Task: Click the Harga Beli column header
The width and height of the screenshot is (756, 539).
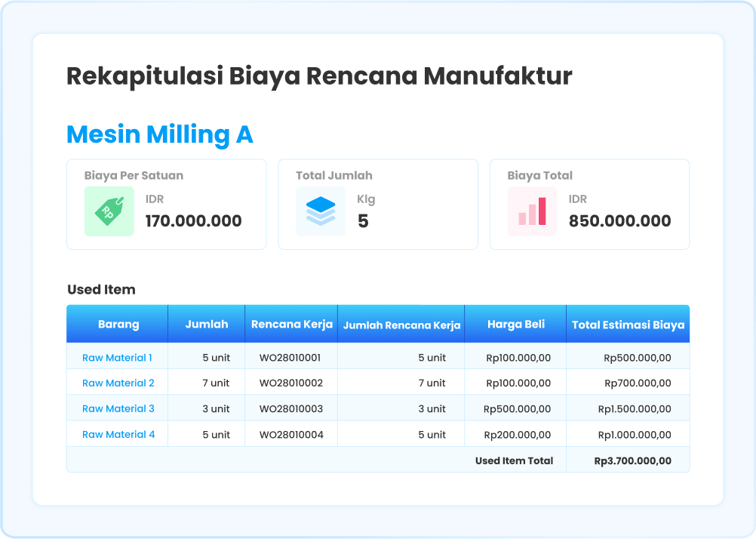Action: pyautogui.click(x=515, y=324)
